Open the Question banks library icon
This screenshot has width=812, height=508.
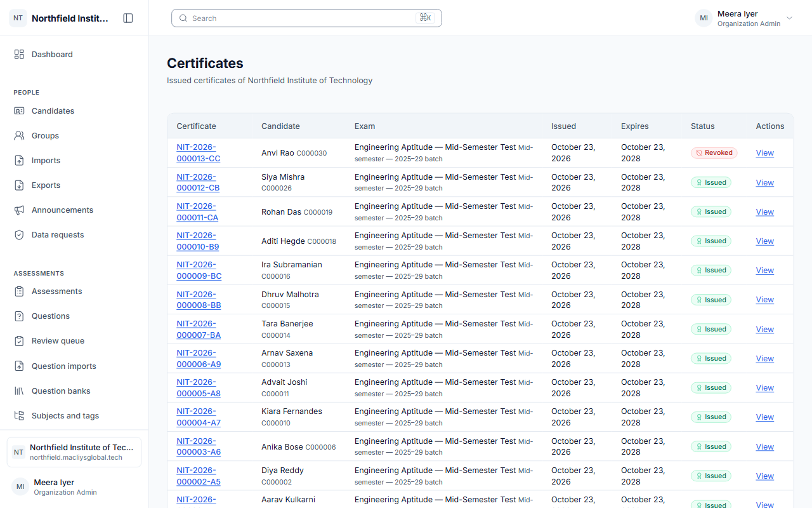pos(19,391)
